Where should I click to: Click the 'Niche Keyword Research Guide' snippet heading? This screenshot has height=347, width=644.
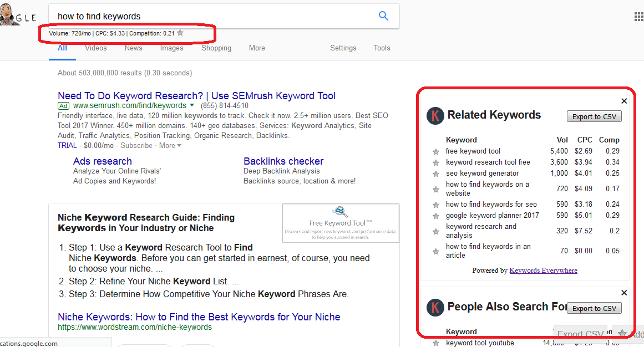click(146, 223)
